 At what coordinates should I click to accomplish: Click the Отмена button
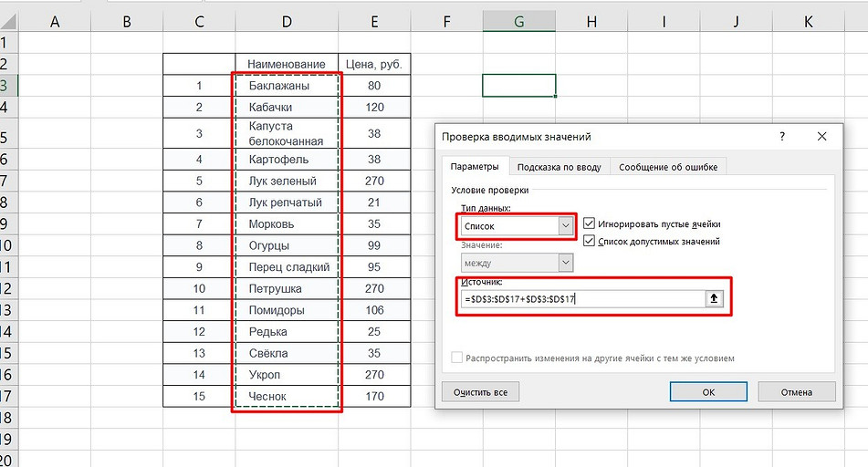coord(796,391)
